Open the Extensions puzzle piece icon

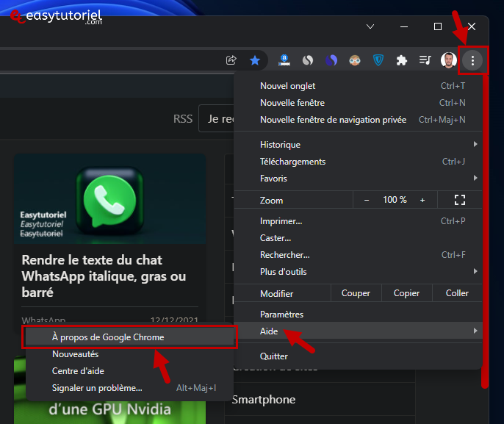(x=402, y=60)
